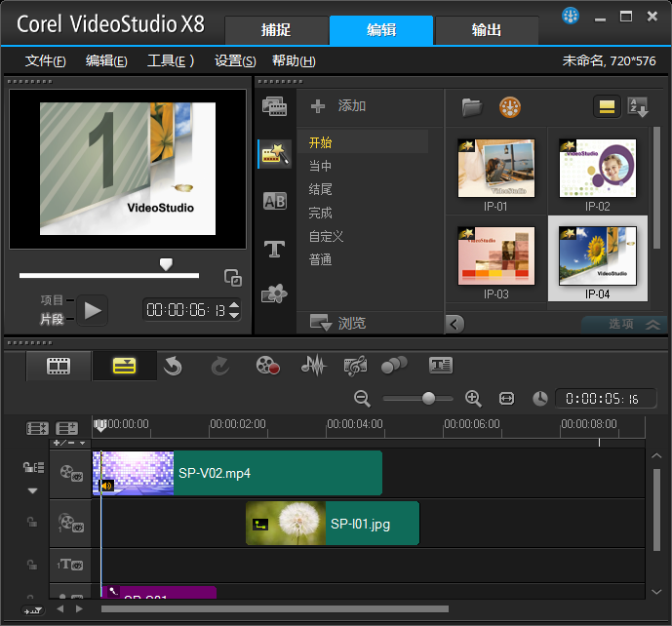
Task: Open the 浏览 browse dropdown
Action: [338, 323]
